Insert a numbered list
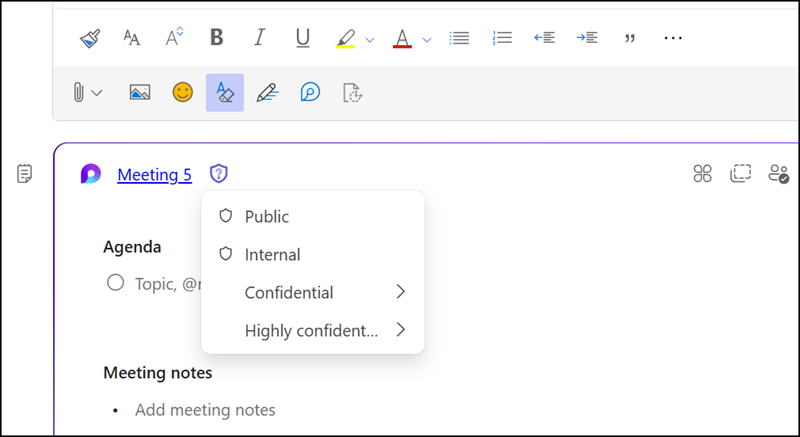The image size is (800, 437). (x=503, y=38)
